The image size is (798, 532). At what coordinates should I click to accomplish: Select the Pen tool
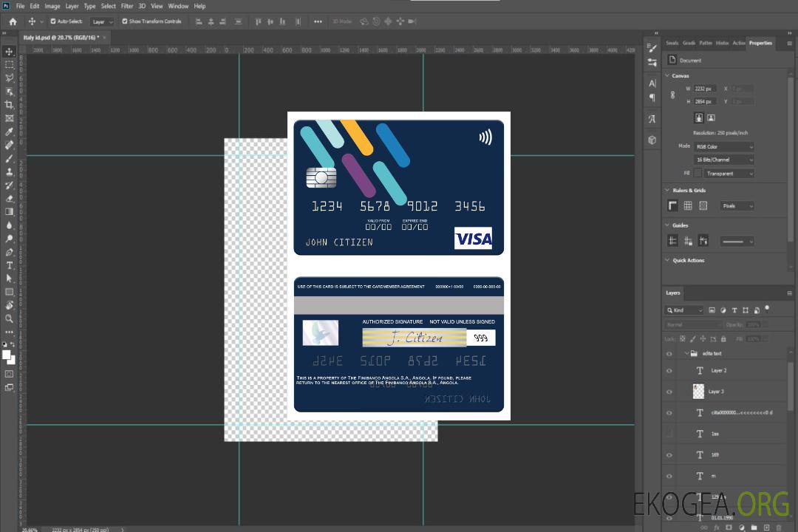tap(9, 252)
